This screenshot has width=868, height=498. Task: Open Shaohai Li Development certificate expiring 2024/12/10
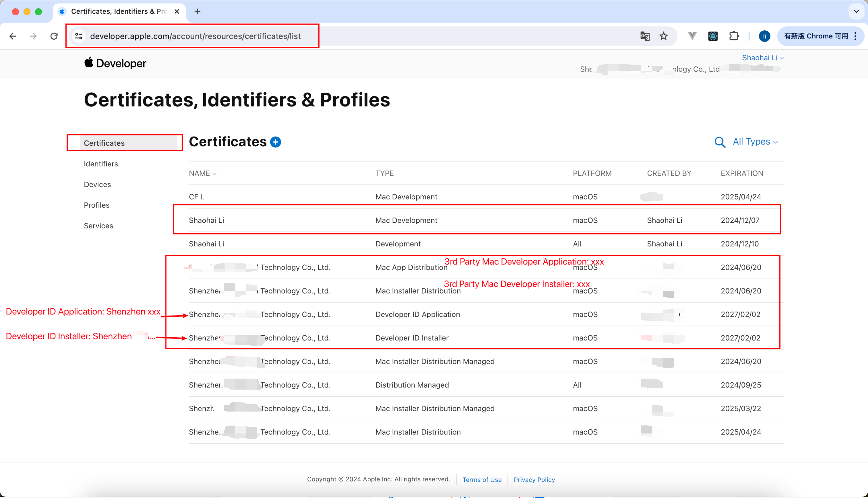point(486,244)
